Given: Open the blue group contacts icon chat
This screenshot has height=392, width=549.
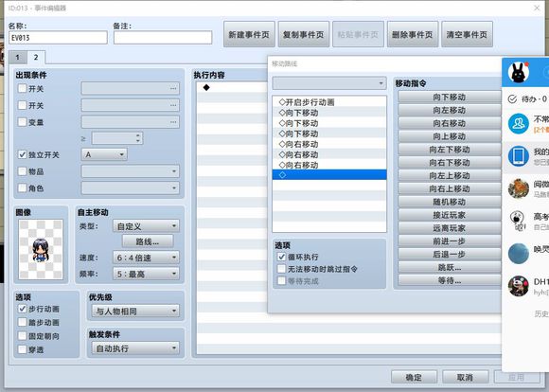Looking at the screenshot, I should 519,124.
